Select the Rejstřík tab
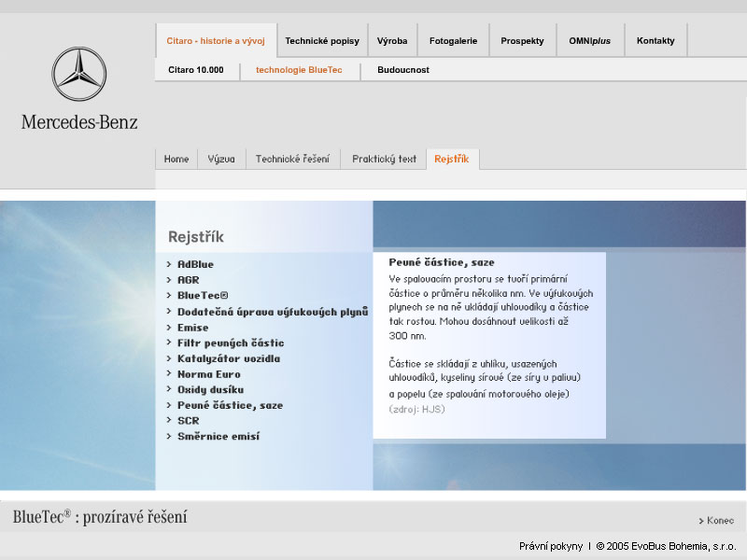Viewport: 747px width, 560px height. (x=452, y=159)
